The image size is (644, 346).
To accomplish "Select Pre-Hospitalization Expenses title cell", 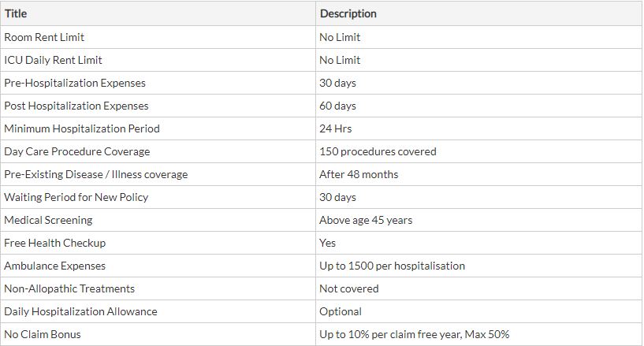I will point(158,83).
